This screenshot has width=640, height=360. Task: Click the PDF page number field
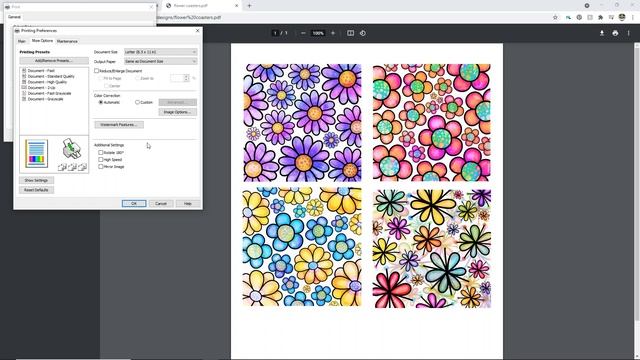[276, 33]
